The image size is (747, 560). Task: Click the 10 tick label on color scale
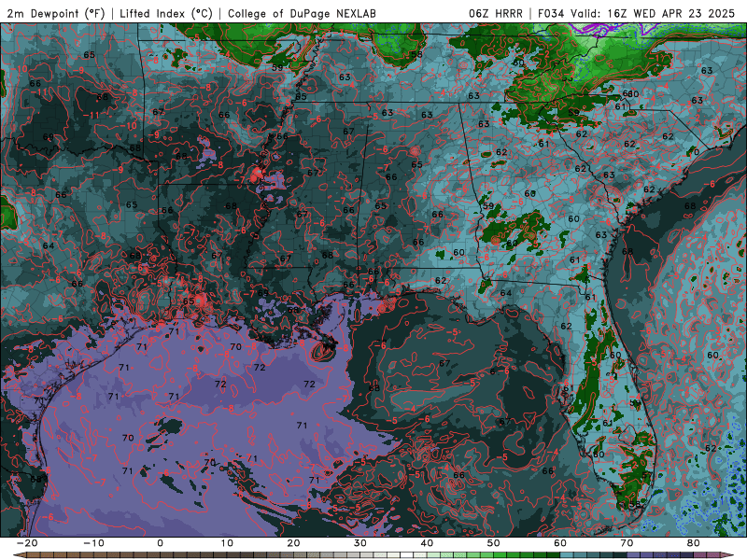tap(227, 543)
